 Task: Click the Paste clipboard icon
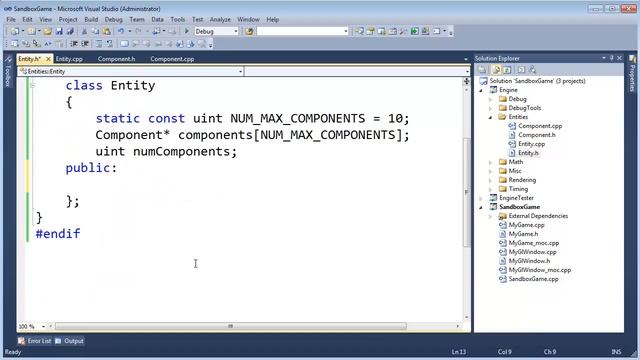tap(107, 31)
